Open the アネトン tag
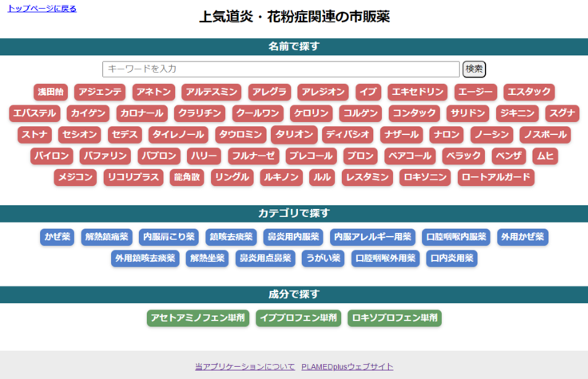The image size is (588, 379). [x=153, y=92]
